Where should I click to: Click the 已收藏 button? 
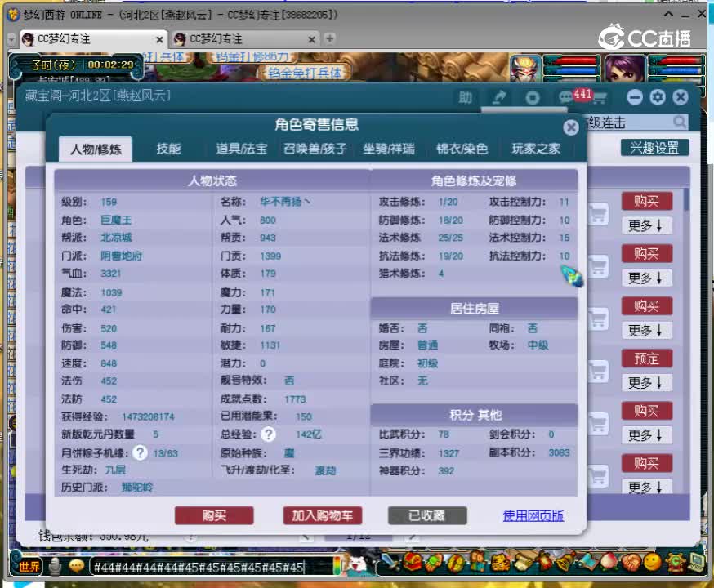click(427, 515)
